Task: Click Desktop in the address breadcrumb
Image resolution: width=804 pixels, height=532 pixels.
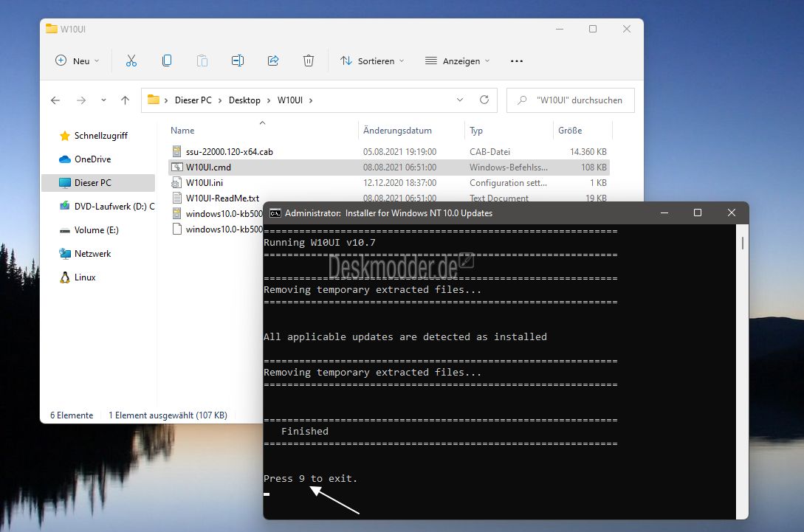Action: click(244, 100)
